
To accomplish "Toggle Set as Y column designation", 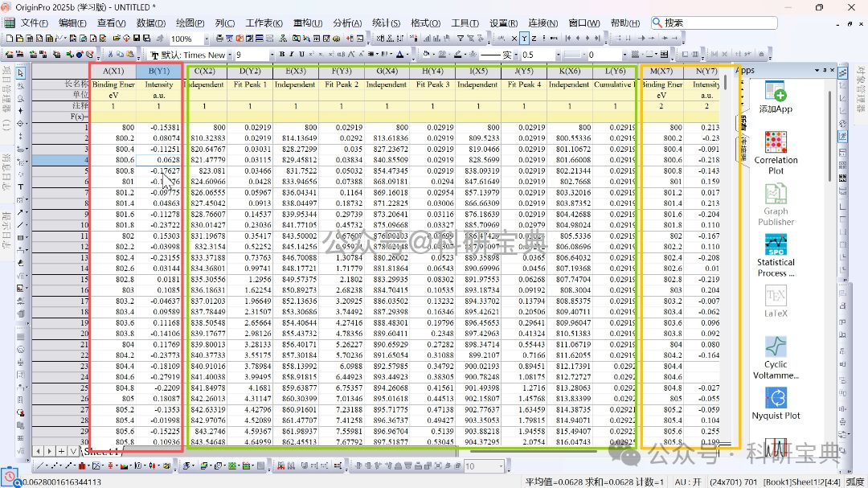I will pyautogui.click(x=524, y=38).
